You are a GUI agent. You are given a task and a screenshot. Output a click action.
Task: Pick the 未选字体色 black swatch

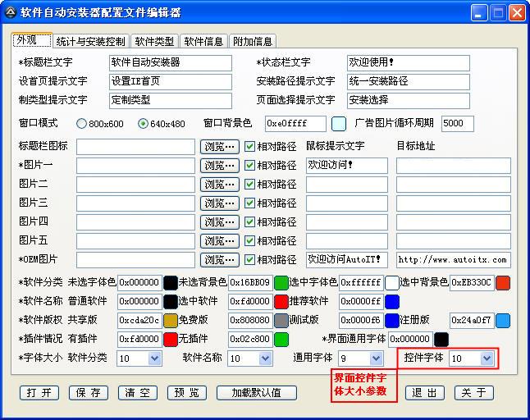click(x=171, y=283)
